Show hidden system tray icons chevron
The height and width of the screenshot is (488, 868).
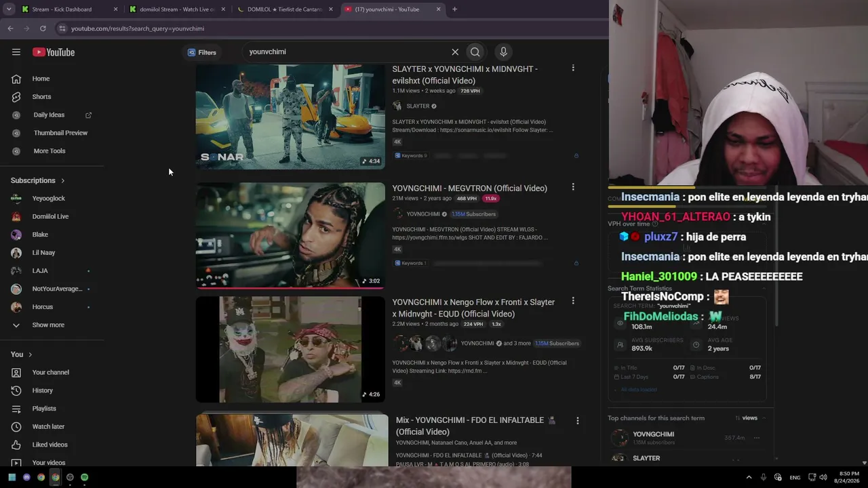(749, 477)
